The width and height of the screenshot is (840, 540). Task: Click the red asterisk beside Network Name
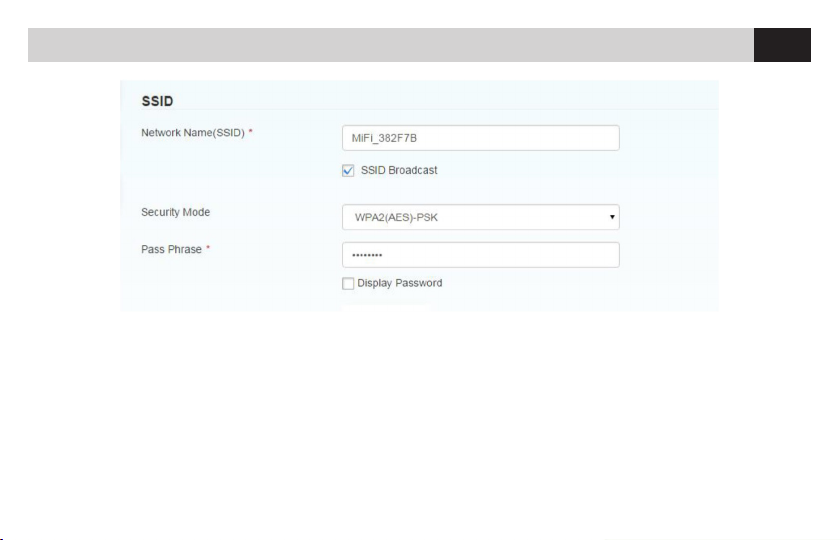click(250, 133)
